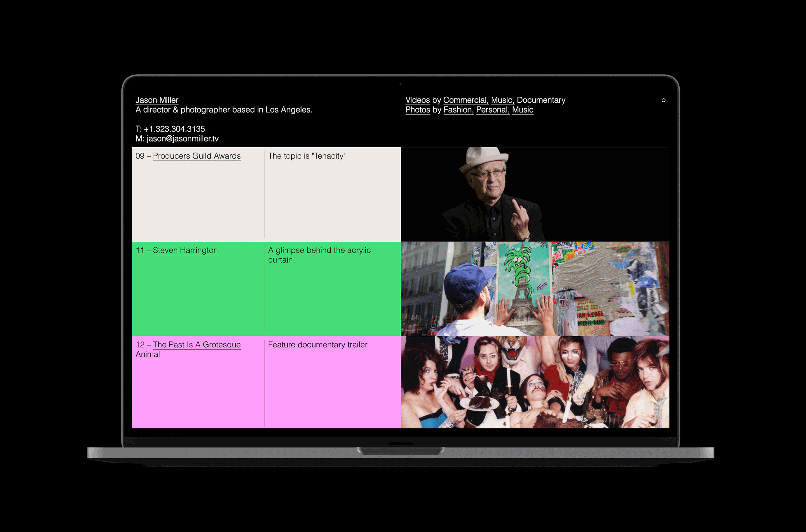Filter videos by Commercial
This screenshot has width=806, height=532.
pos(465,100)
